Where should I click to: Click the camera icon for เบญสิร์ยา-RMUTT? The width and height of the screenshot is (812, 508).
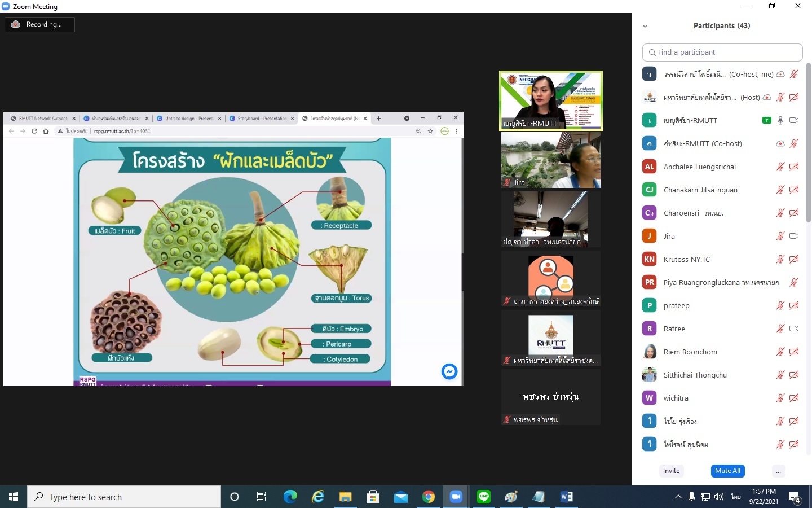coord(794,120)
